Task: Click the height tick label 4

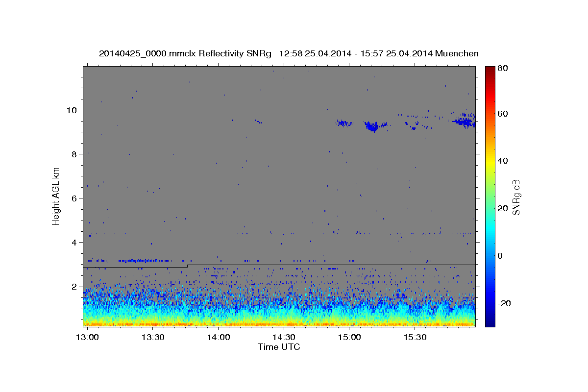Action: 74,243
